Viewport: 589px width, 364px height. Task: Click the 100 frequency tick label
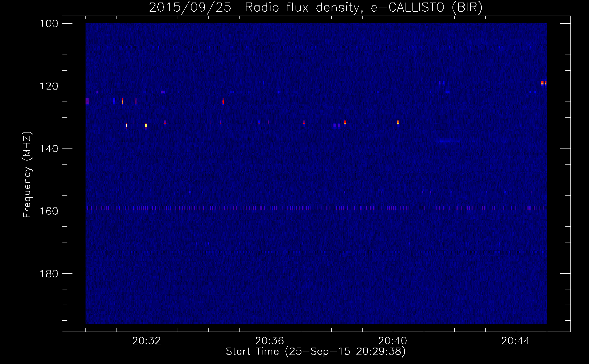tap(49, 24)
